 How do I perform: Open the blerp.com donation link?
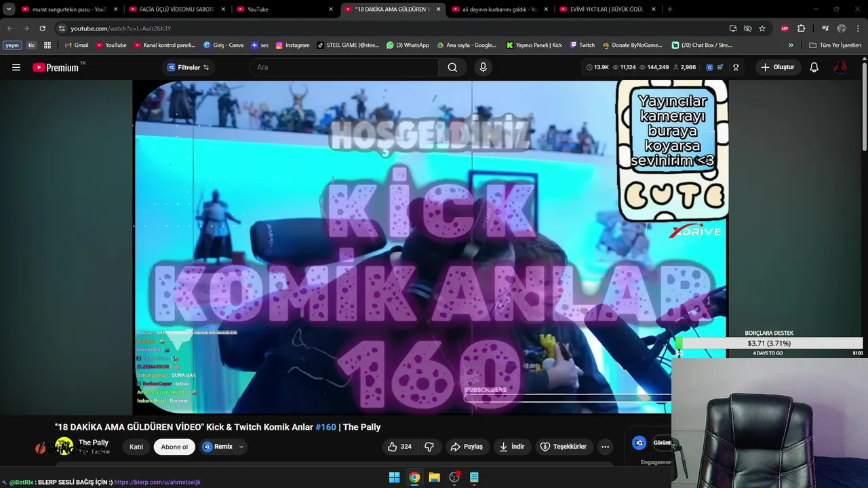pos(157,483)
